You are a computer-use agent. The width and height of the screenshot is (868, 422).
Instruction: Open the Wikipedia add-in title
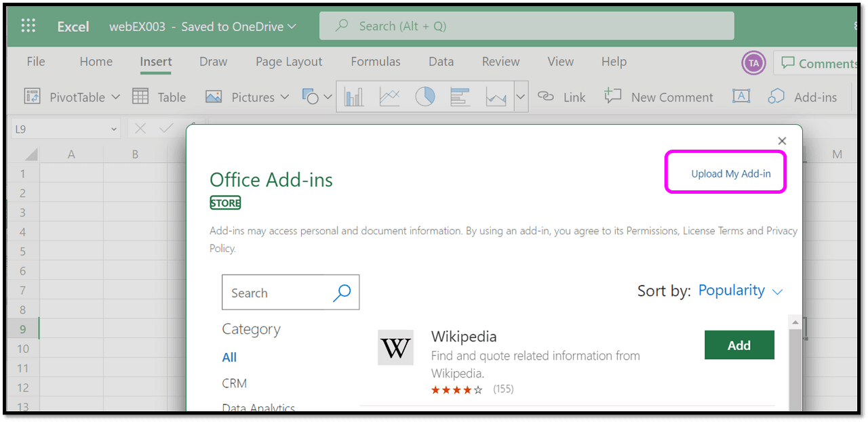(464, 336)
